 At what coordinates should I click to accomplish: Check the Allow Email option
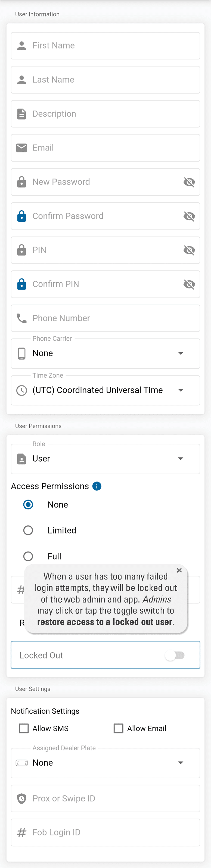point(118,729)
